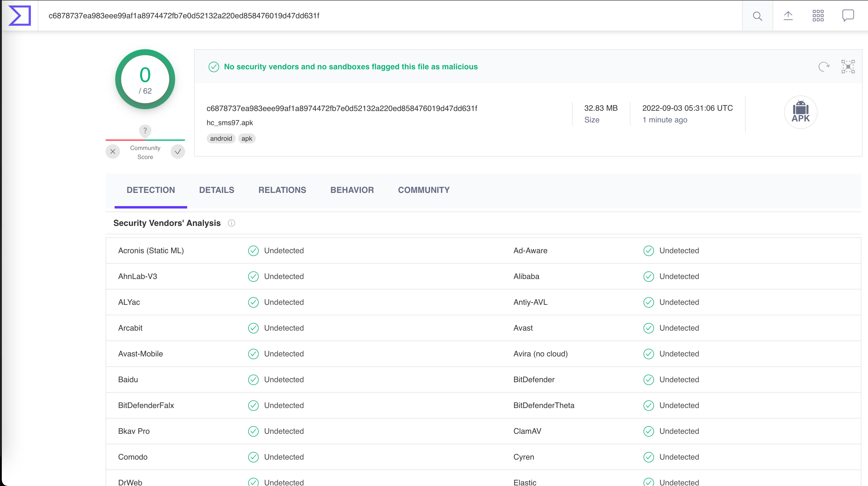Click the APK file type icon

(800, 112)
